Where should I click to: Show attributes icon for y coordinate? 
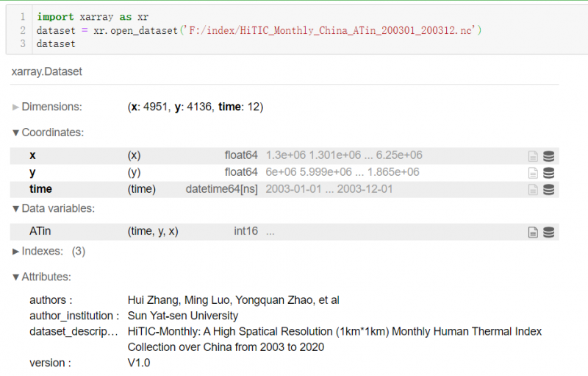(x=533, y=172)
